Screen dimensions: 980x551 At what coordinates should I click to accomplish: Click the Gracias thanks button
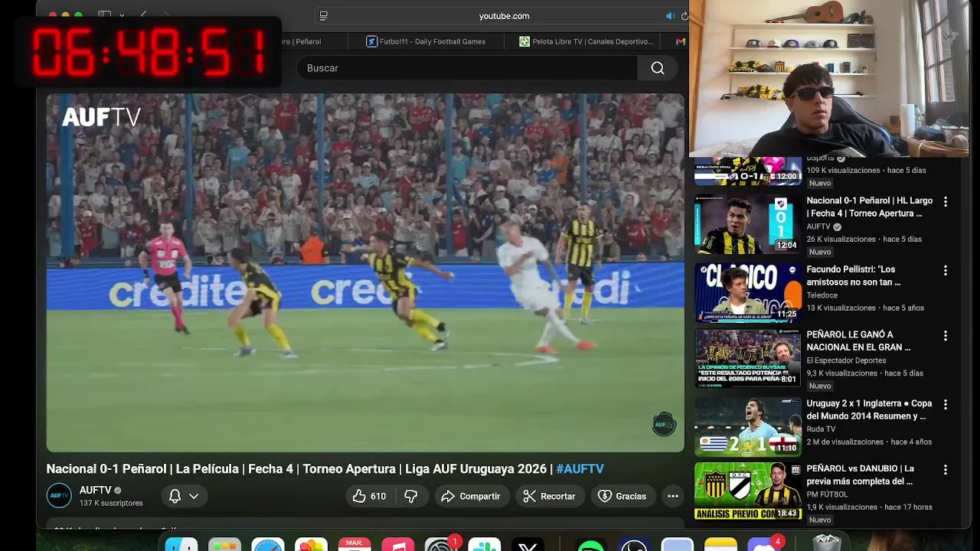click(x=622, y=496)
